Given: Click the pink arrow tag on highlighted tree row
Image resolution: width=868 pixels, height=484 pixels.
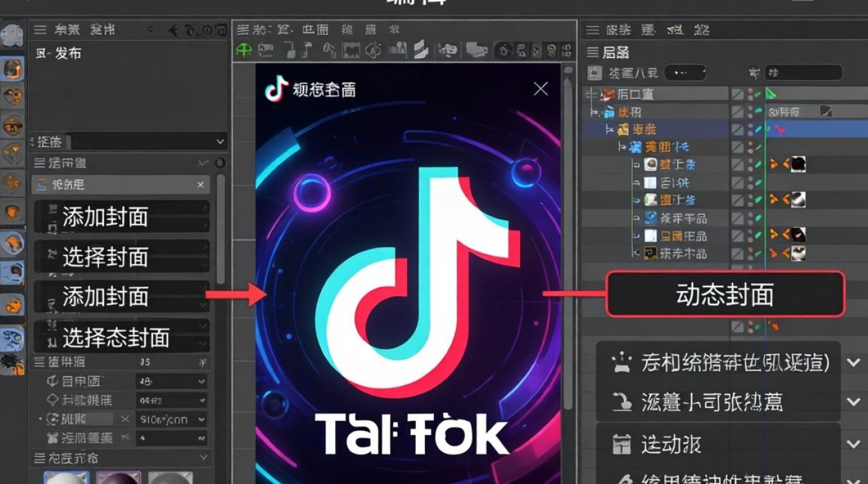Looking at the screenshot, I should [779, 130].
